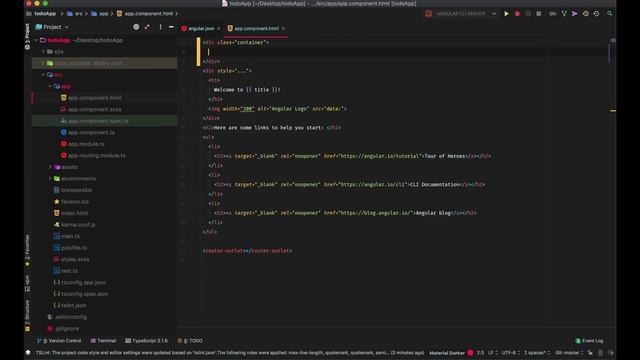Toggle tool window quick access icon bottom-left
This screenshot has width=640, height=360.
[x=28, y=352]
